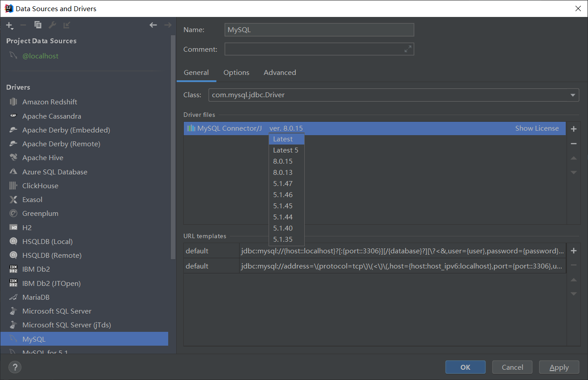Select the highlighted MySQL driver entry
The height and width of the screenshot is (380, 588).
tap(84, 339)
